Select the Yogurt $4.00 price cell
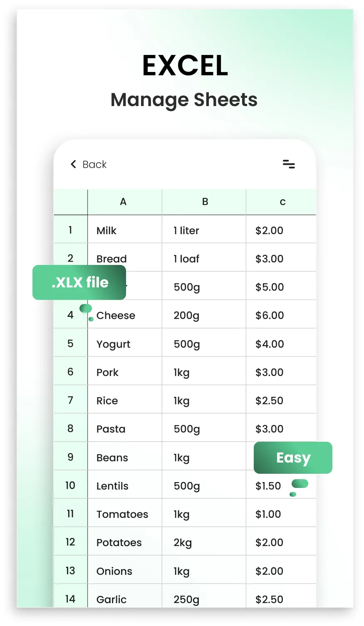364x626 pixels. (x=281, y=343)
